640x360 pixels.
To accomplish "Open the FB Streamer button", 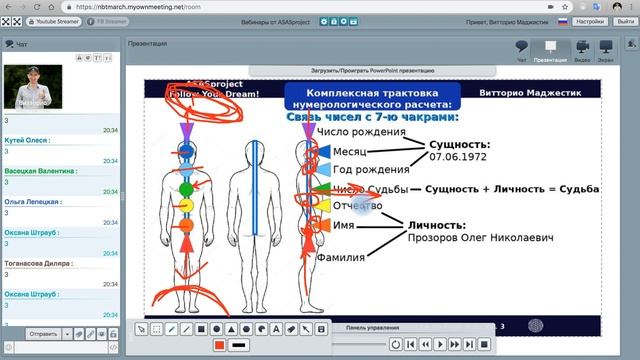I will coord(107,22).
